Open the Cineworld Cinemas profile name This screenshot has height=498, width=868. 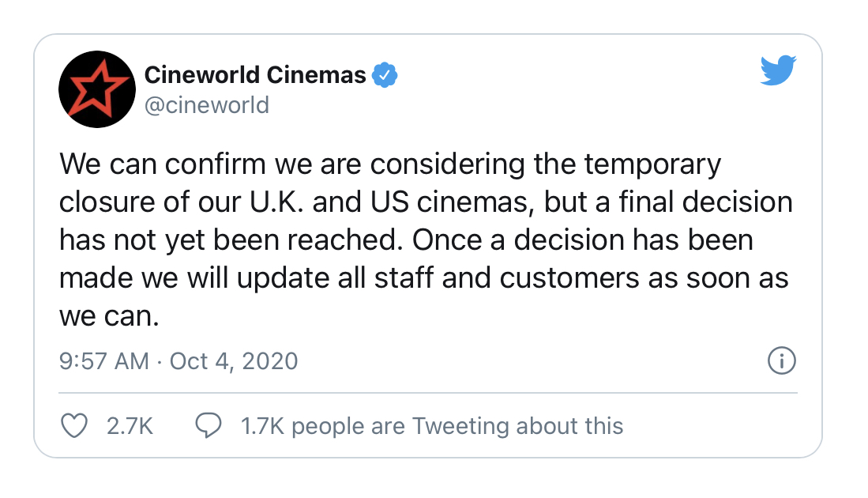coord(255,75)
